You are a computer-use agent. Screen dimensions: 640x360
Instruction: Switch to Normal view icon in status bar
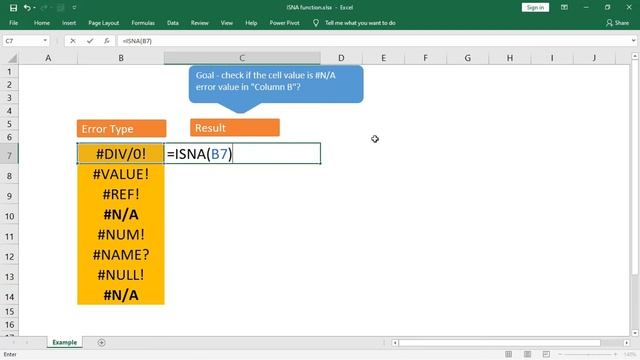click(509, 354)
